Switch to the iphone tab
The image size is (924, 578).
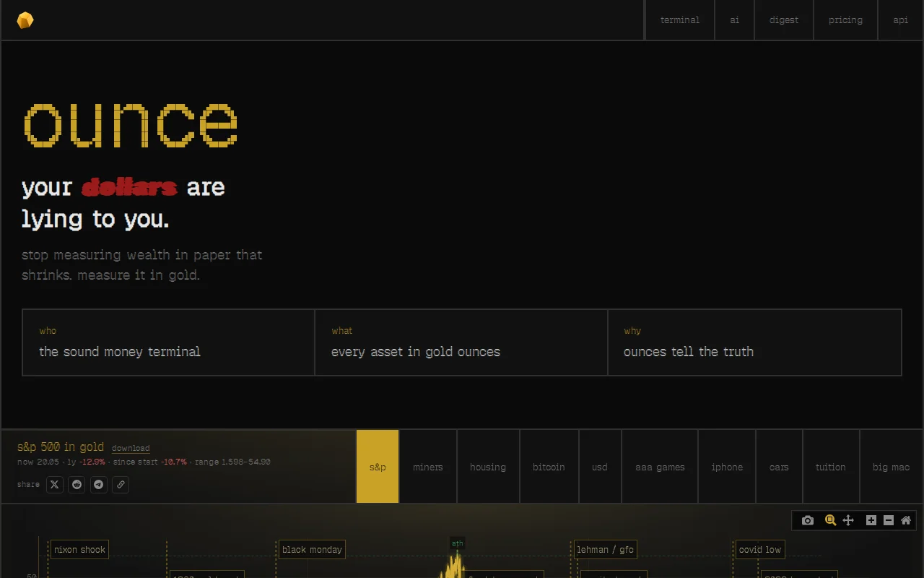point(727,467)
